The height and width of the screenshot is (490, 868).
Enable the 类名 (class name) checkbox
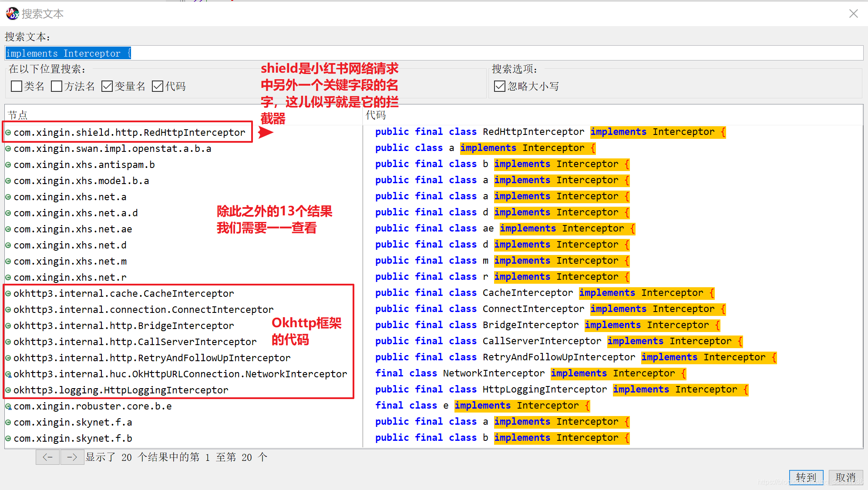point(17,86)
